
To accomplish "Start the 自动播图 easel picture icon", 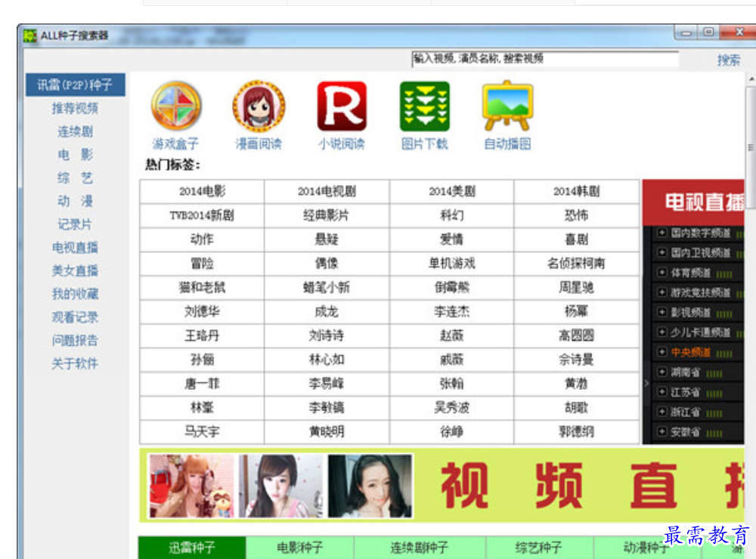I will click(x=508, y=106).
